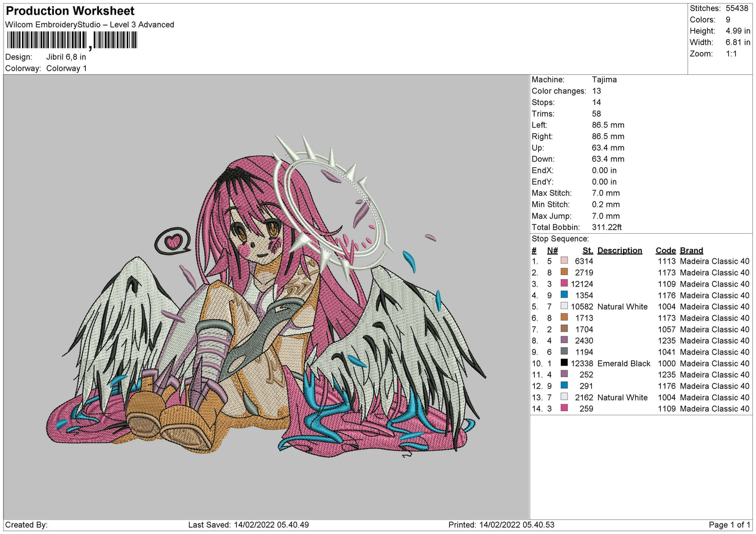Click the Tajima machine name
Image resolution: width=756 pixels, height=534 pixels.
(604, 79)
